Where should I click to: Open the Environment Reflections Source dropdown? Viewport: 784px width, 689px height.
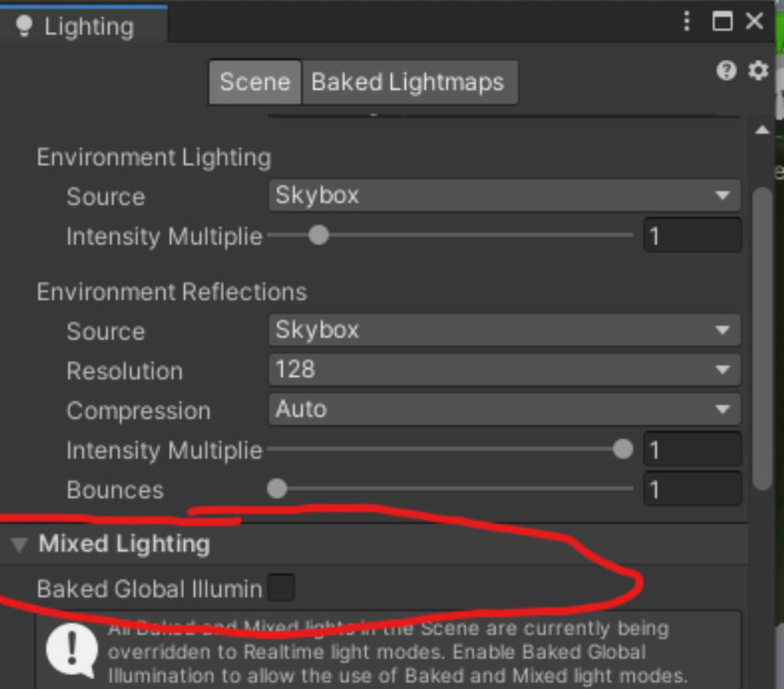coord(502,331)
